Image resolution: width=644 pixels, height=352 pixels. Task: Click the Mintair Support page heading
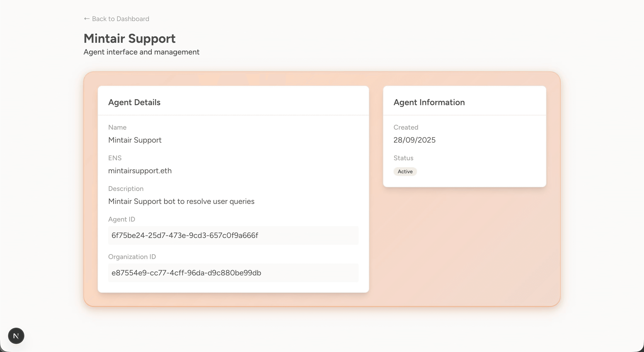129,39
